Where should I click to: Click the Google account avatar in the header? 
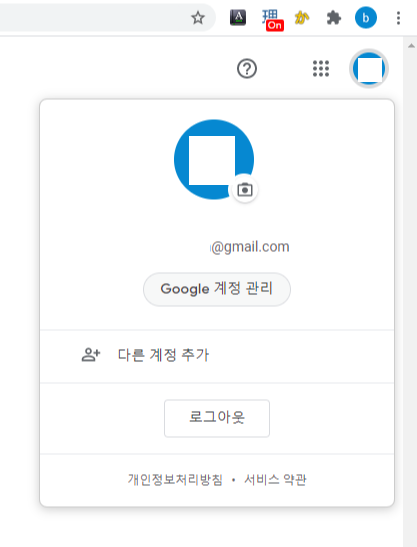369,68
